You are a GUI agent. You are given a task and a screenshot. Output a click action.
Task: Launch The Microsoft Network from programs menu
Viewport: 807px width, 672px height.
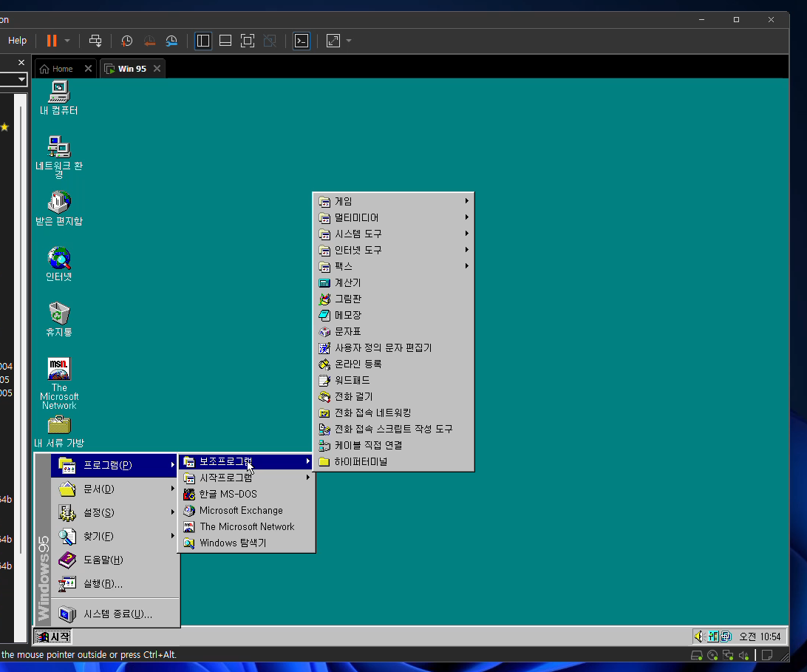click(247, 527)
